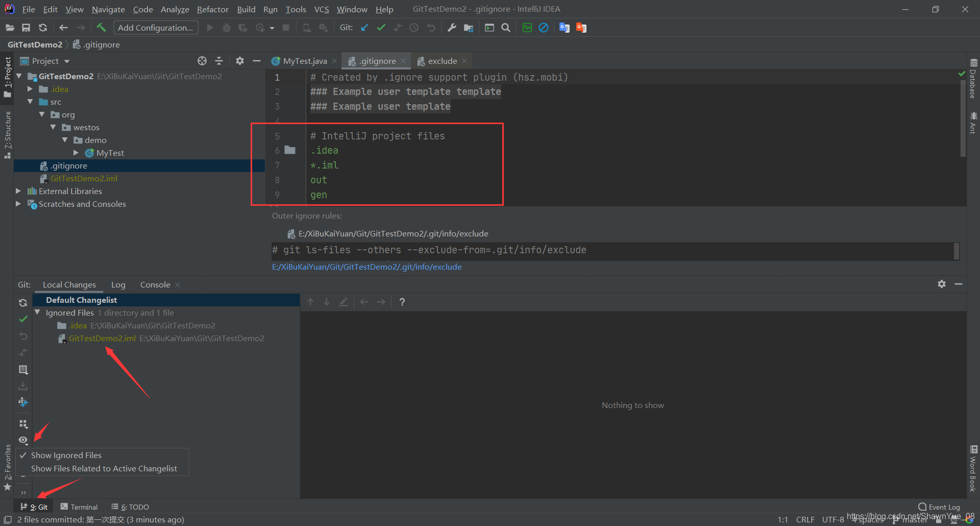The width and height of the screenshot is (980, 526).
Task: Switch to the exclude editor tab
Action: (x=442, y=61)
